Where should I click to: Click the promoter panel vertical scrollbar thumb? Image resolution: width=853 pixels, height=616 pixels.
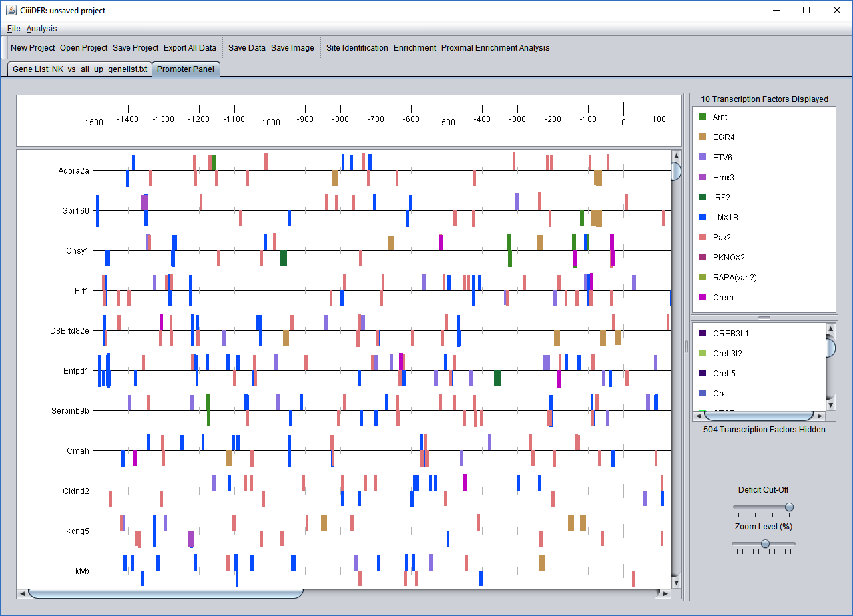676,172
